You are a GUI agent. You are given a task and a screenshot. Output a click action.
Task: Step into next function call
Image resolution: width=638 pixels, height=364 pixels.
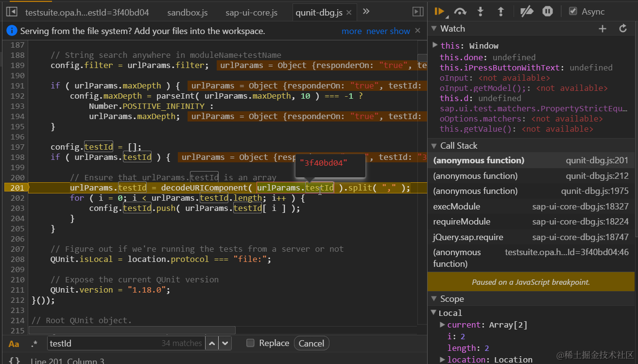pyautogui.click(x=481, y=11)
